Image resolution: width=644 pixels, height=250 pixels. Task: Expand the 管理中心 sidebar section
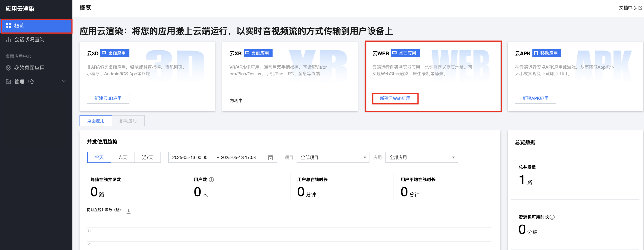click(x=36, y=81)
